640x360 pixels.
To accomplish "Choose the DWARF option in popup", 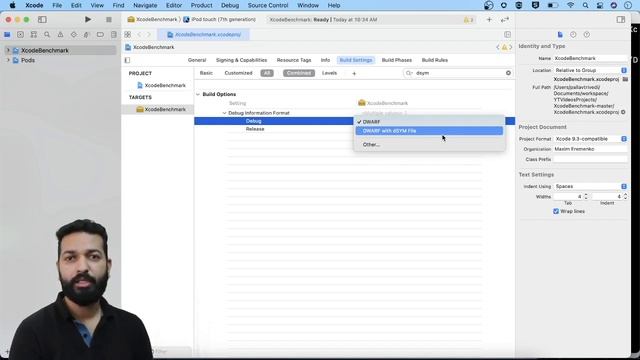I will click(x=429, y=122).
